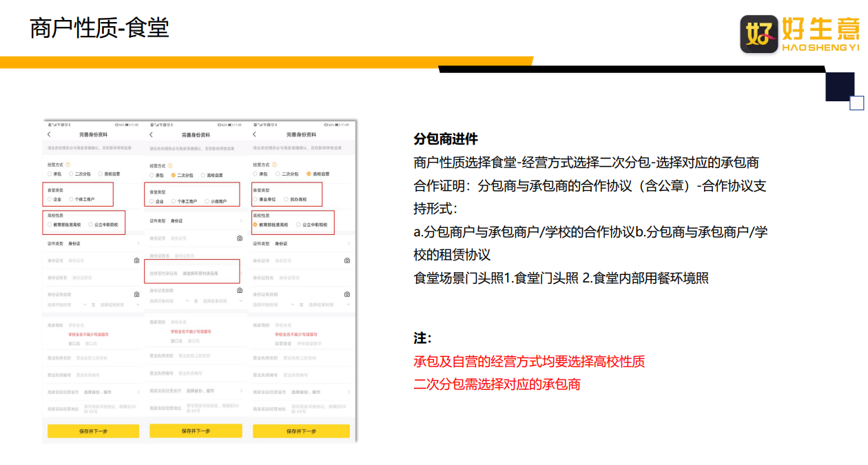Choose 教育部批准高校 radio on right phone
Image resolution: width=868 pixels, height=465 pixels.
tap(271, 225)
